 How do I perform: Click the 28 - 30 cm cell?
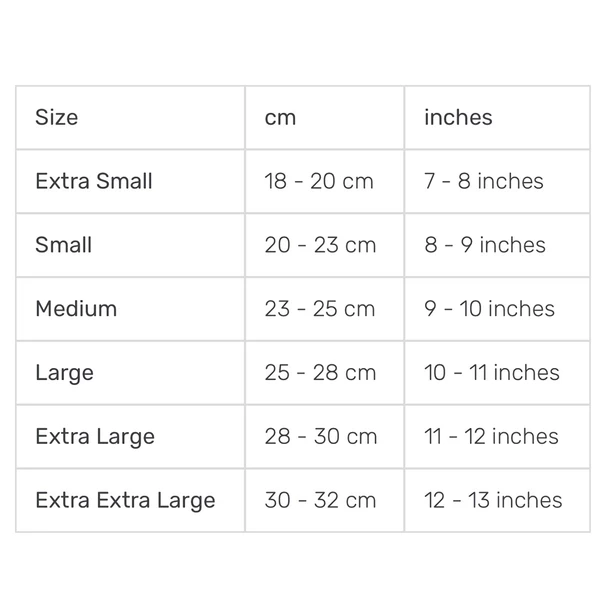pyautogui.click(x=321, y=437)
